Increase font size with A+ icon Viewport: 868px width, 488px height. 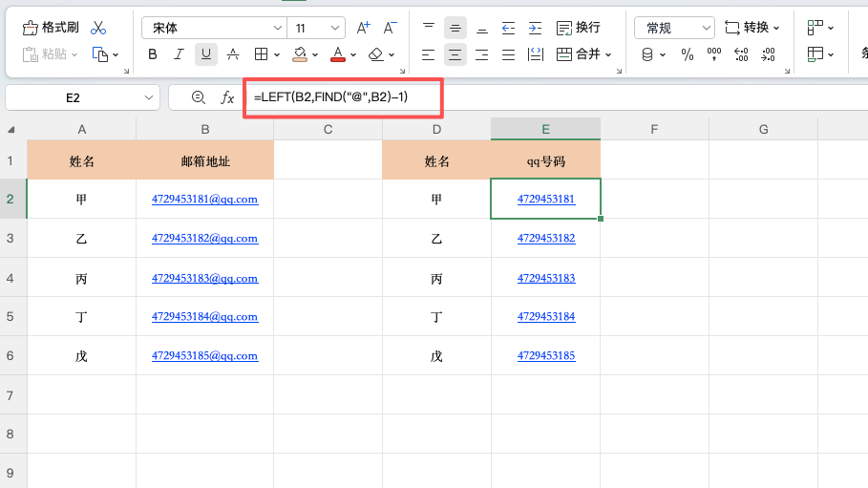[363, 28]
